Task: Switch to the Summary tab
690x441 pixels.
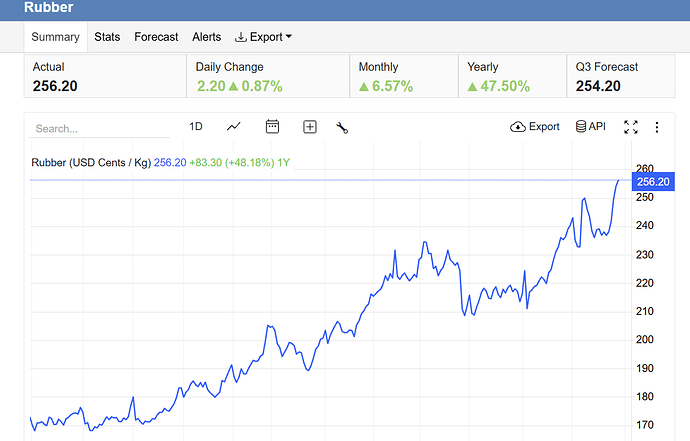Action: click(x=55, y=37)
